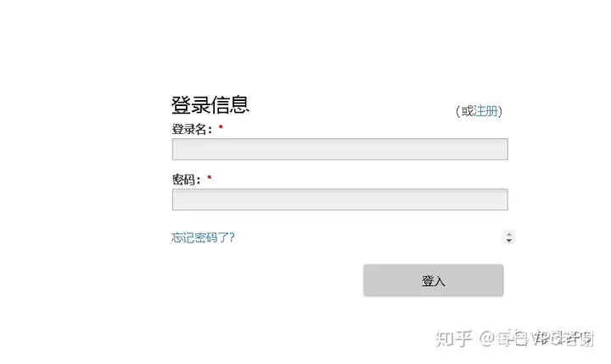Click the @每日VPS watermark author name
Screen dimensions: 611x364
[536, 339]
